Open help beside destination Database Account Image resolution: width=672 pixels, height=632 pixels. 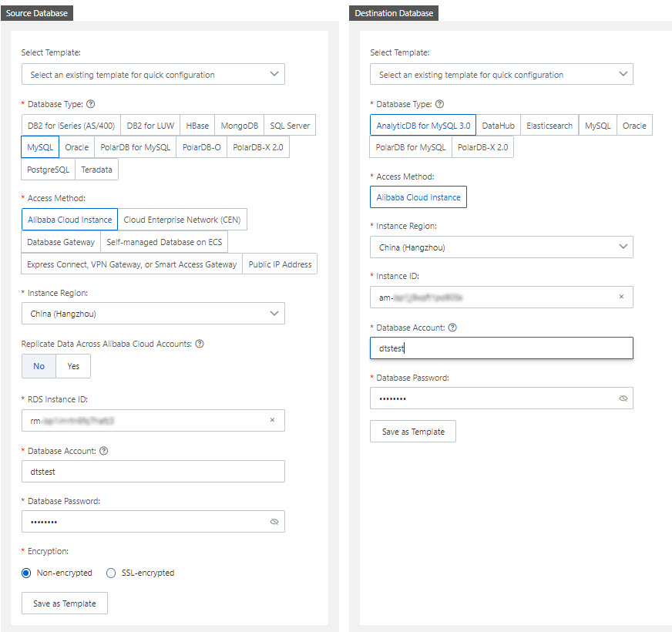click(453, 328)
